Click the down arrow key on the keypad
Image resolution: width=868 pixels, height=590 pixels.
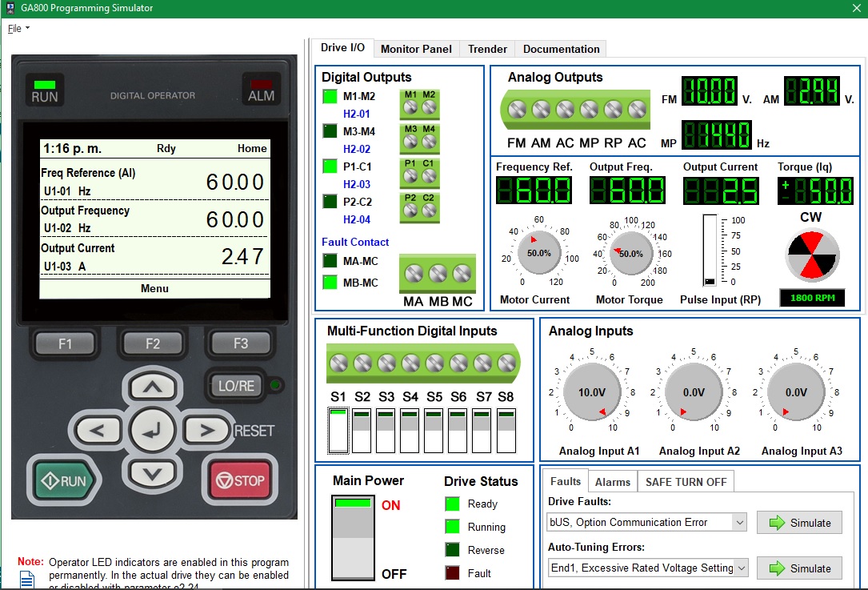tap(152, 474)
